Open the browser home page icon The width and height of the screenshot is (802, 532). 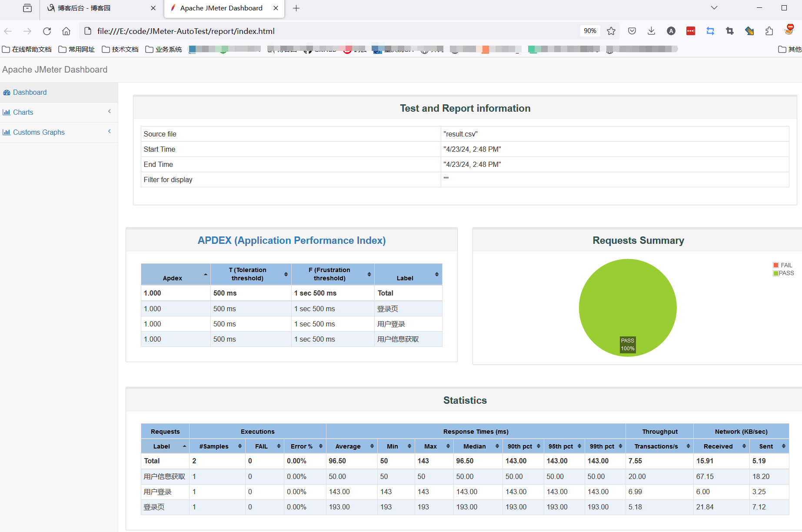tap(66, 31)
